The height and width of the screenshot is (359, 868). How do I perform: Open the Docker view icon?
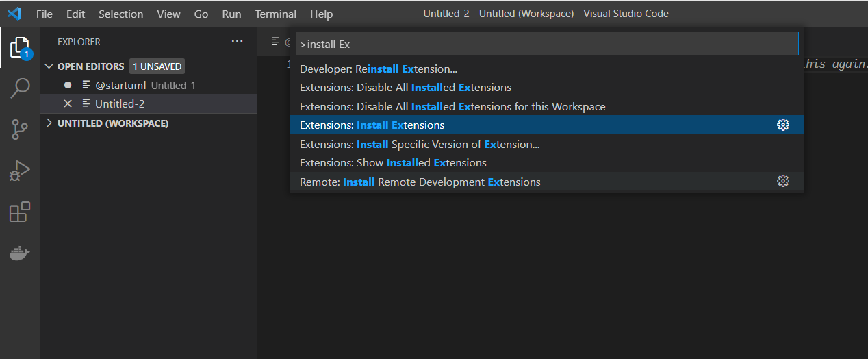click(21, 253)
